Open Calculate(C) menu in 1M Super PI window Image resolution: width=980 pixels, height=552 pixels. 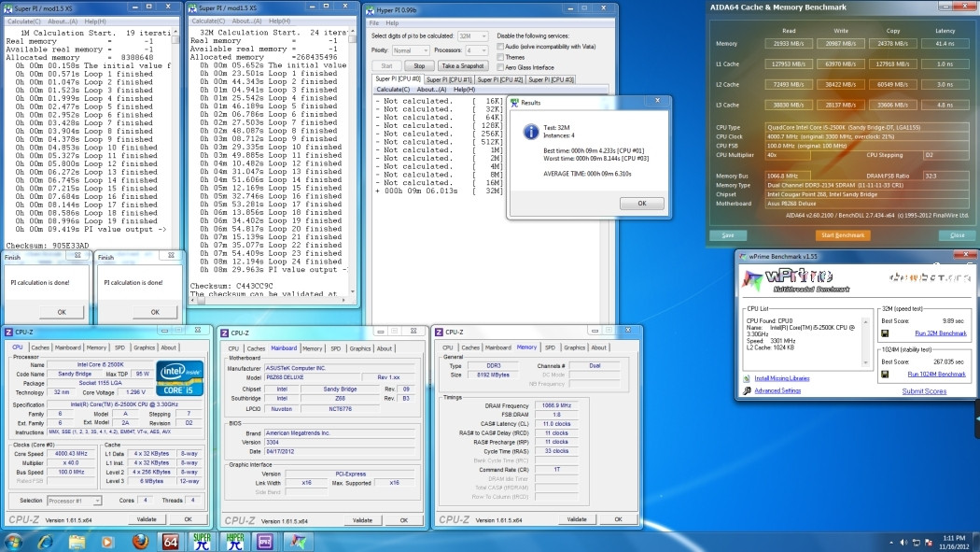pos(23,21)
